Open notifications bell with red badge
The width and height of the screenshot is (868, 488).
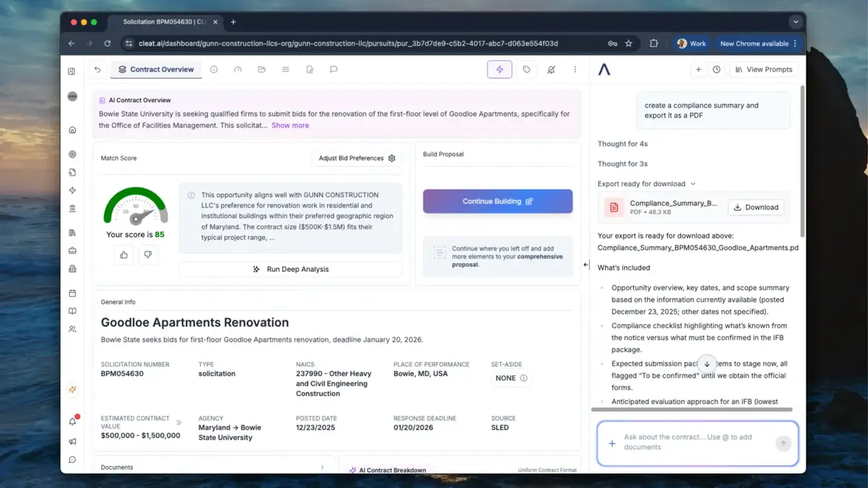[72, 421]
